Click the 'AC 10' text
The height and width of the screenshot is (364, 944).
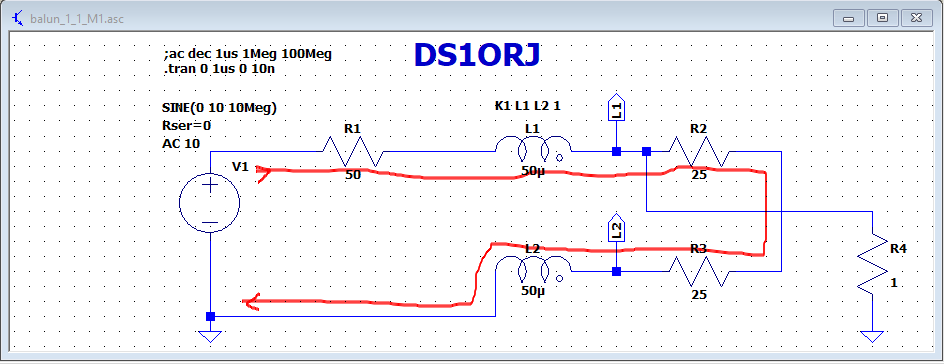click(181, 144)
